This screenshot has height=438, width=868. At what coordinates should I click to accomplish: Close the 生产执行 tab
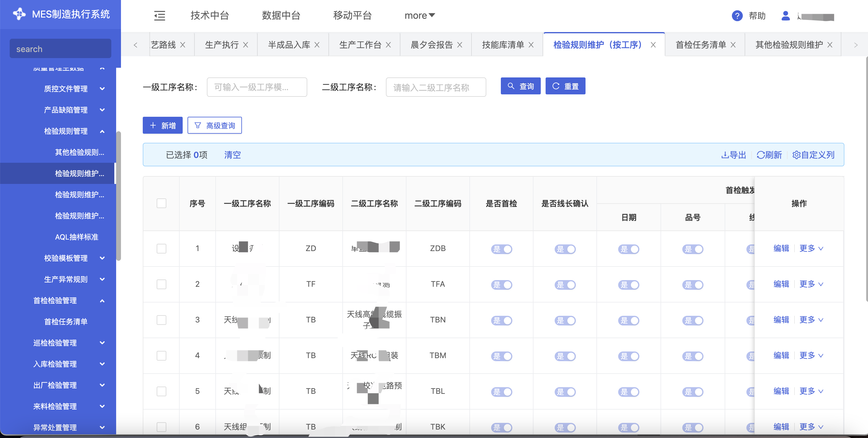246,45
